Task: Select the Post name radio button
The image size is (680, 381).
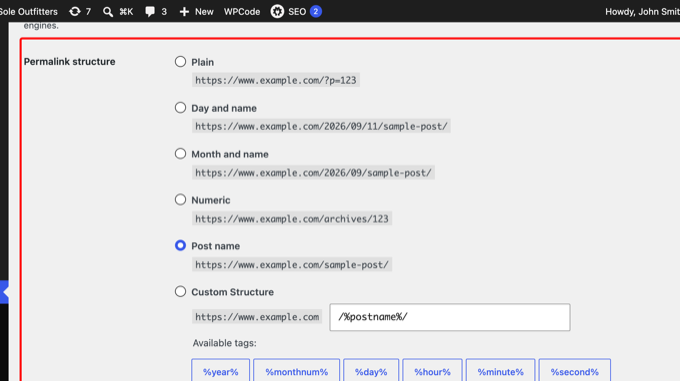Action: click(180, 245)
